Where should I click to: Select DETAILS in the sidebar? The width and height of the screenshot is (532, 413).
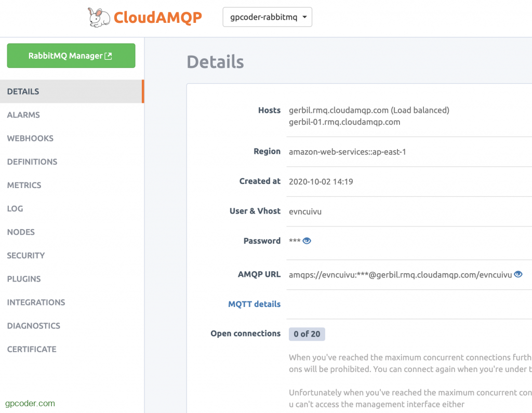tap(23, 91)
